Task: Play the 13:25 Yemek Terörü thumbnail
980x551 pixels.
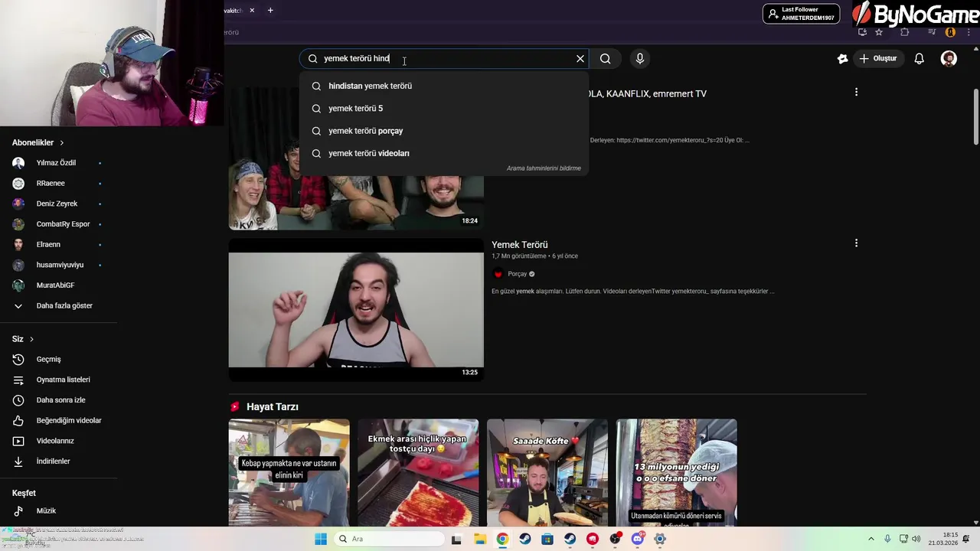Action: (356, 309)
